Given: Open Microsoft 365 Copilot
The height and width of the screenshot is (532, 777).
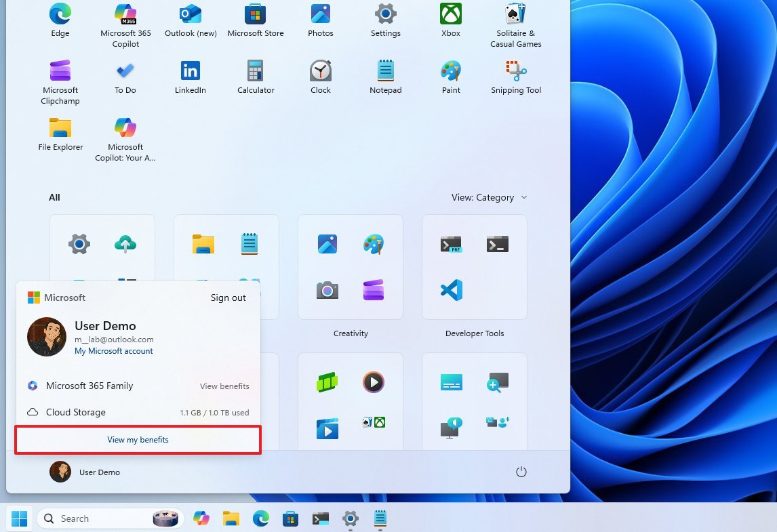Looking at the screenshot, I should [x=125, y=14].
